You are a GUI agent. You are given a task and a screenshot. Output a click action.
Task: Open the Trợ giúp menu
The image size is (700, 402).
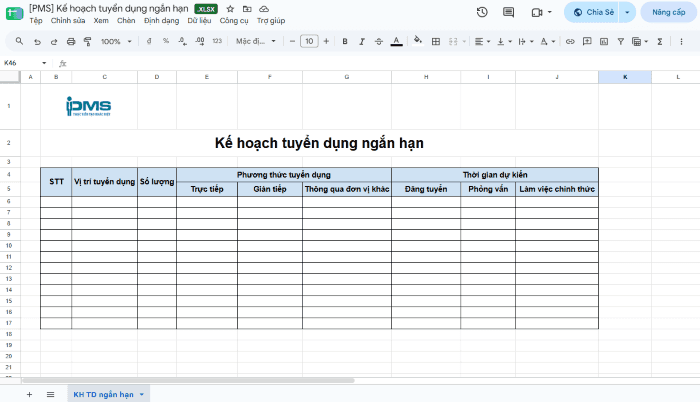[x=271, y=21]
